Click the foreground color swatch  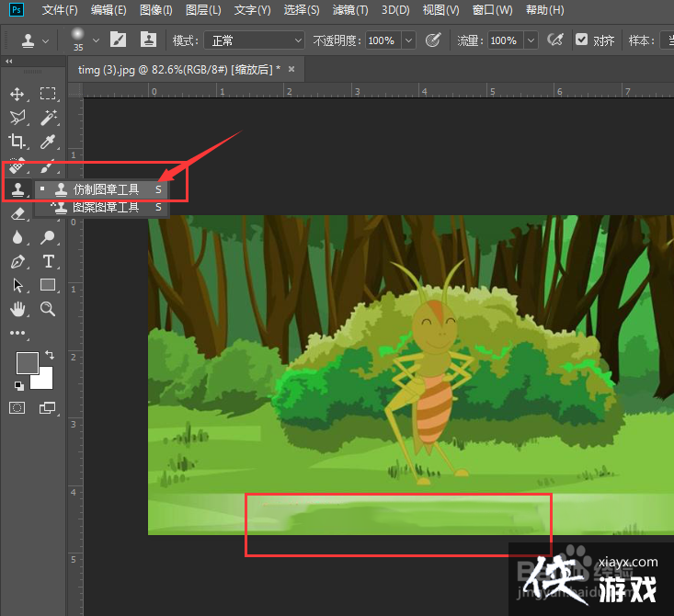(x=28, y=363)
